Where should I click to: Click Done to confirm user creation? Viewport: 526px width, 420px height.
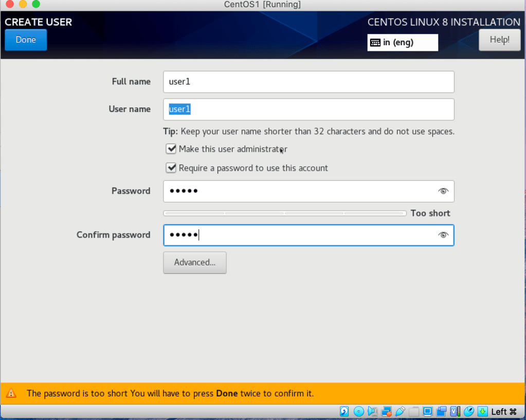(x=25, y=40)
